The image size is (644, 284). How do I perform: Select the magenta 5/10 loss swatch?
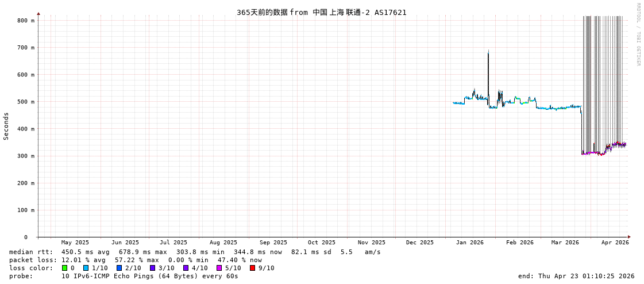[219, 268]
